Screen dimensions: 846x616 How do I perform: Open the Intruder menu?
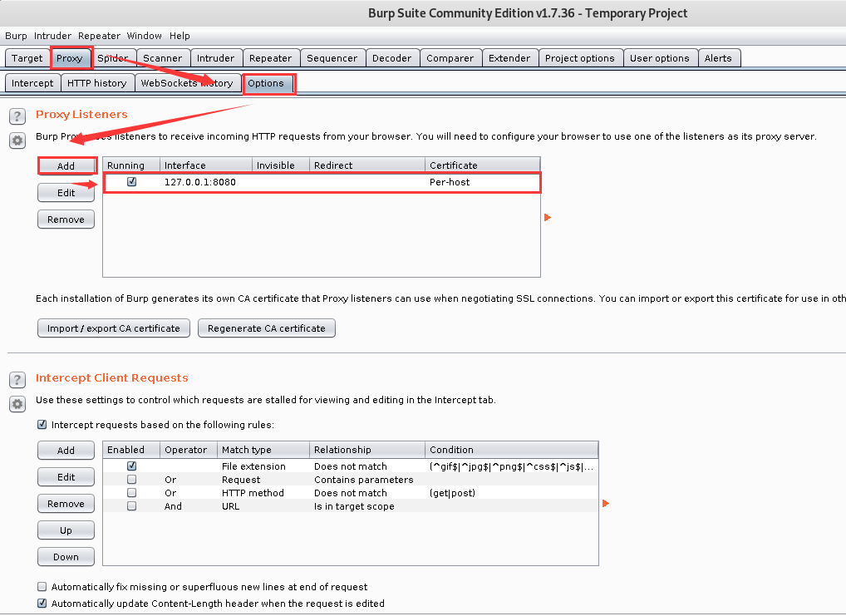(52, 36)
